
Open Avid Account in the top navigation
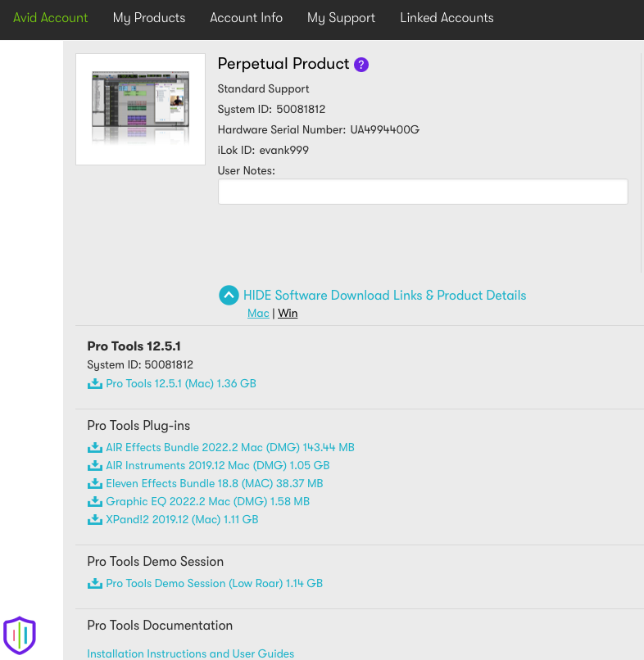50,18
